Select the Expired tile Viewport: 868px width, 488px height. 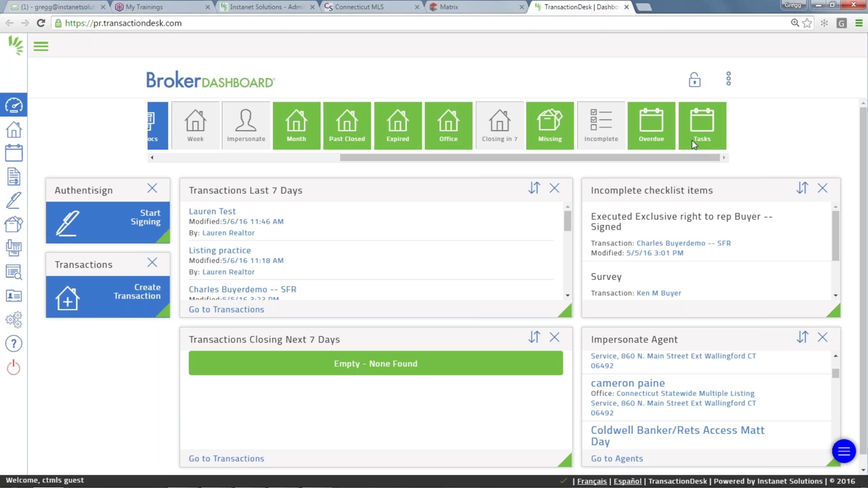point(398,125)
